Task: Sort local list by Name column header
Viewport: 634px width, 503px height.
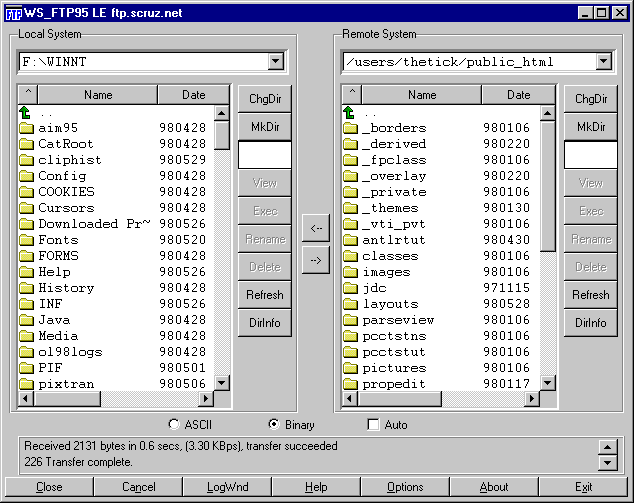Action: pos(98,95)
